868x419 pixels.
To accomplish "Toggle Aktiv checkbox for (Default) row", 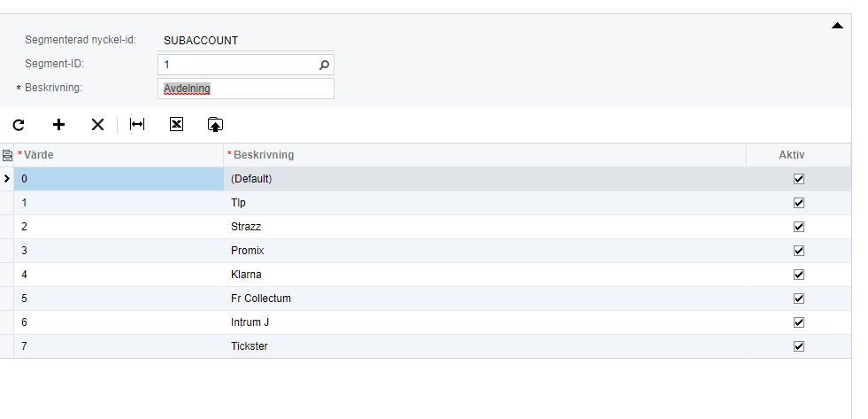I will coord(799,179).
